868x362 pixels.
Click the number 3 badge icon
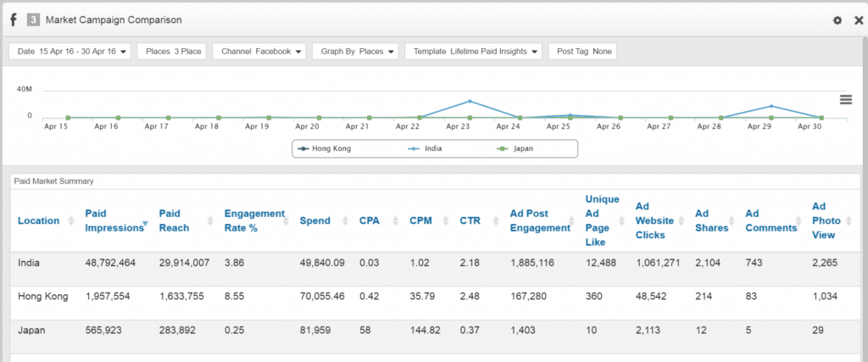(33, 20)
